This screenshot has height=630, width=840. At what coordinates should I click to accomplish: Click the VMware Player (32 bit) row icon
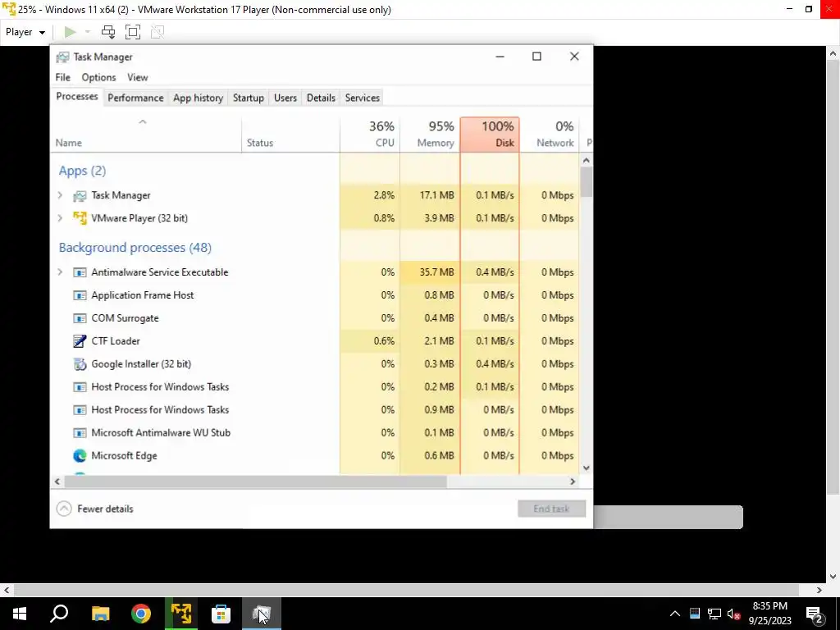point(80,218)
